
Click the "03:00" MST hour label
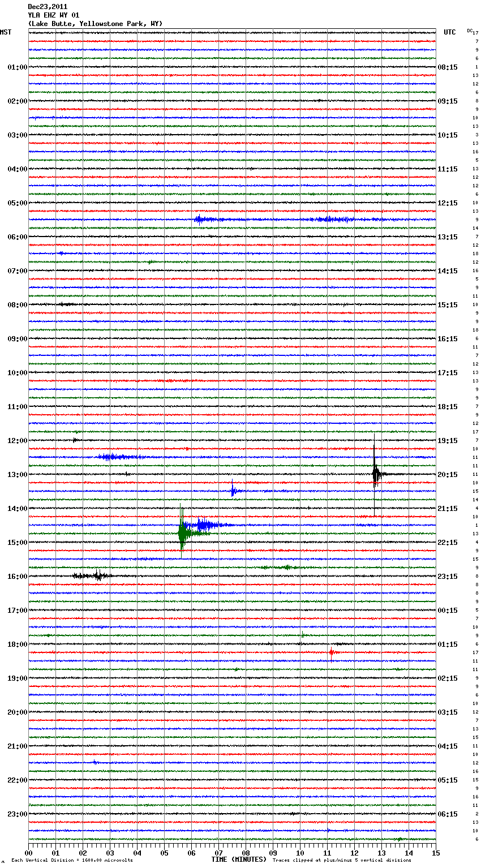(18, 135)
